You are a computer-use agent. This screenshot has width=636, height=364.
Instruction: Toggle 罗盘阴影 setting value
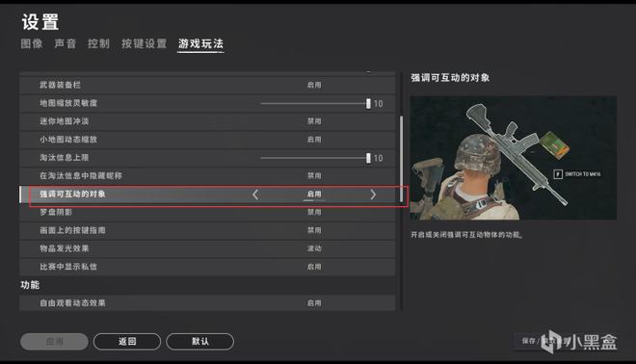click(x=314, y=212)
